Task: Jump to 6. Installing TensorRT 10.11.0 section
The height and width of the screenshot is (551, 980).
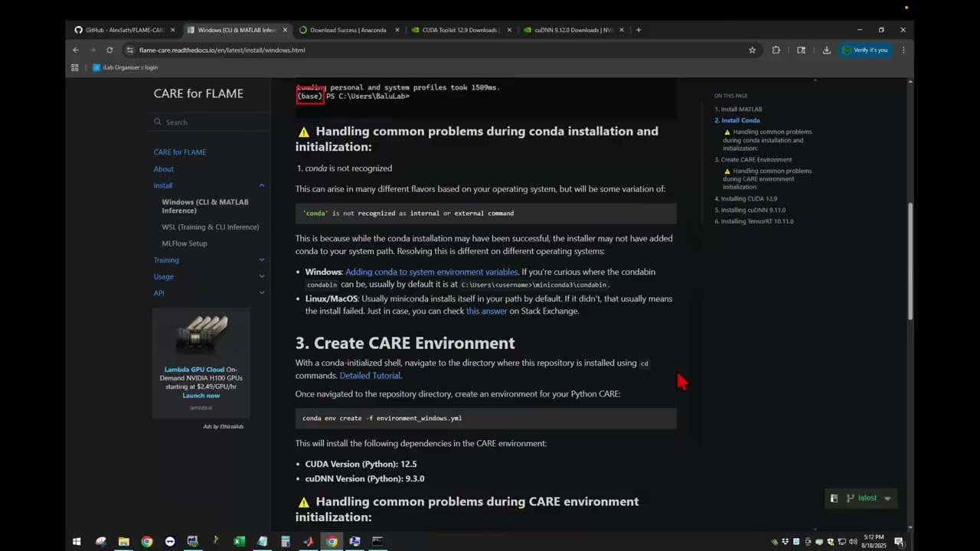Action: (x=755, y=221)
